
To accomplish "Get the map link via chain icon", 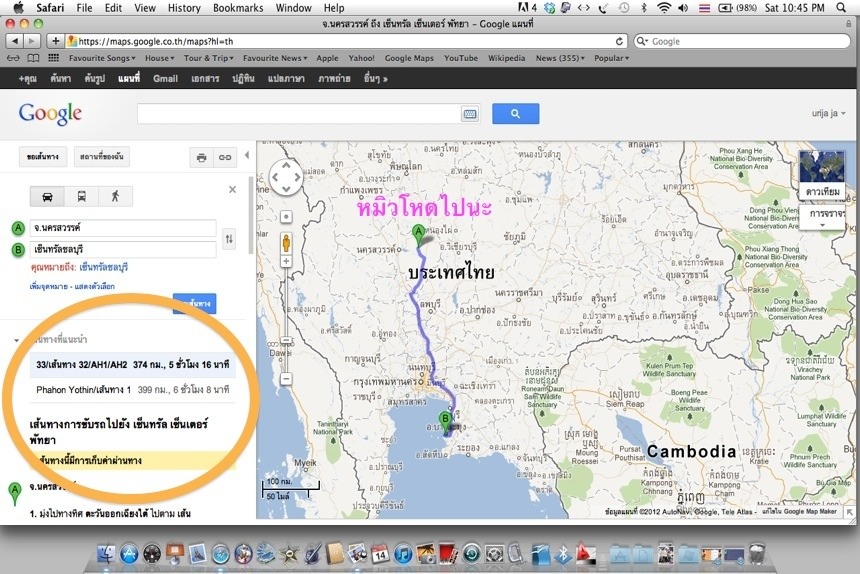I will point(225,157).
